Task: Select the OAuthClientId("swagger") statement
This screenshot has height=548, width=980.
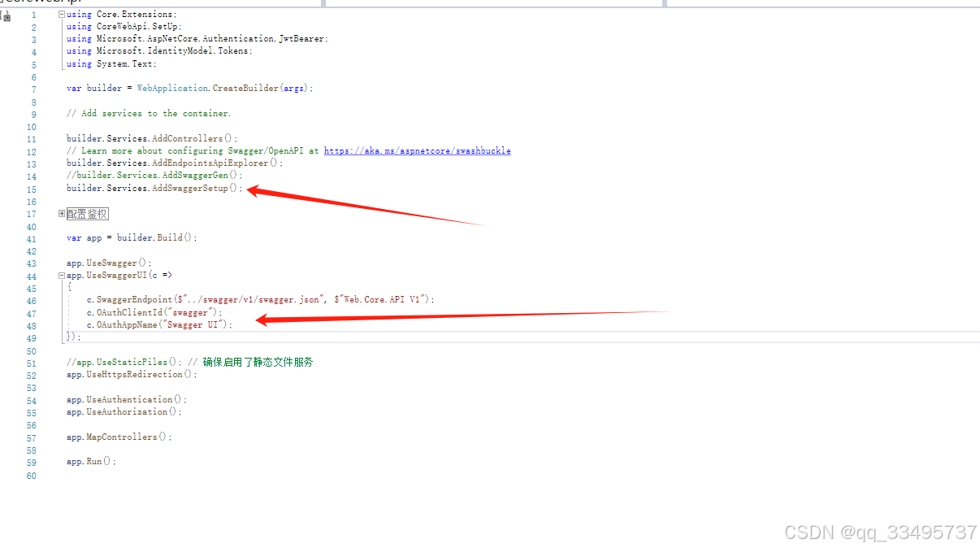Action: (x=154, y=311)
